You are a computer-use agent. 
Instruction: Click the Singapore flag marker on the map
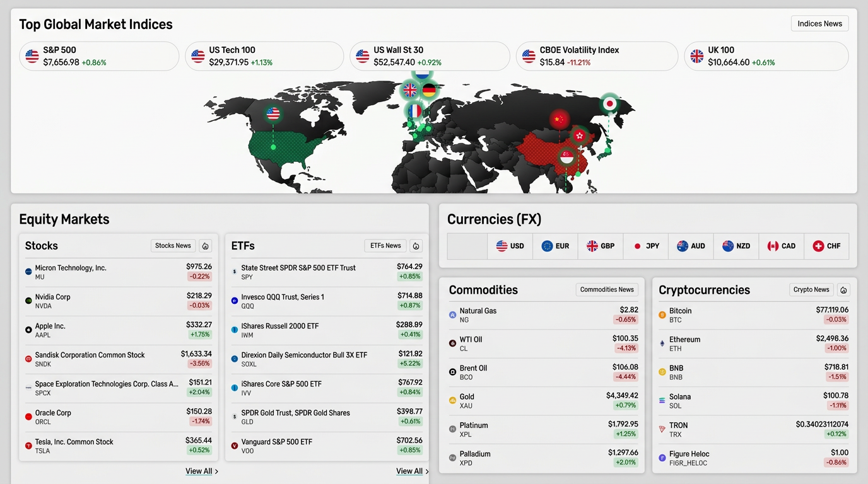coord(567,156)
